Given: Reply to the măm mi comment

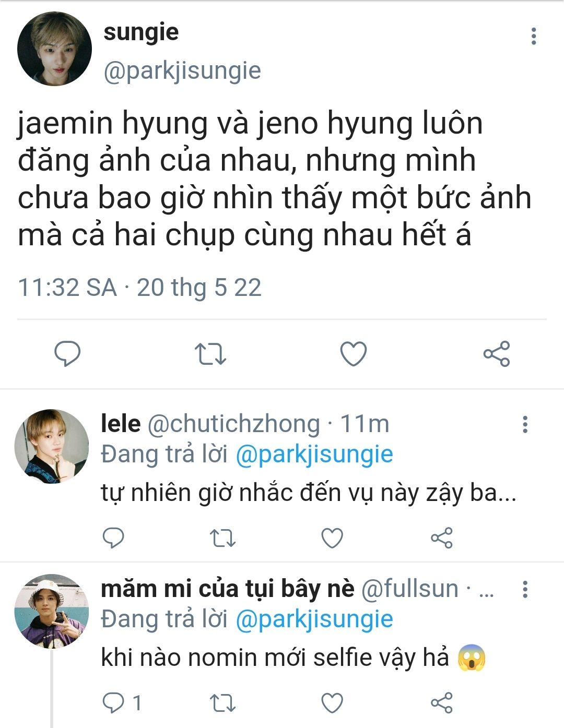Looking at the screenshot, I should (x=122, y=703).
